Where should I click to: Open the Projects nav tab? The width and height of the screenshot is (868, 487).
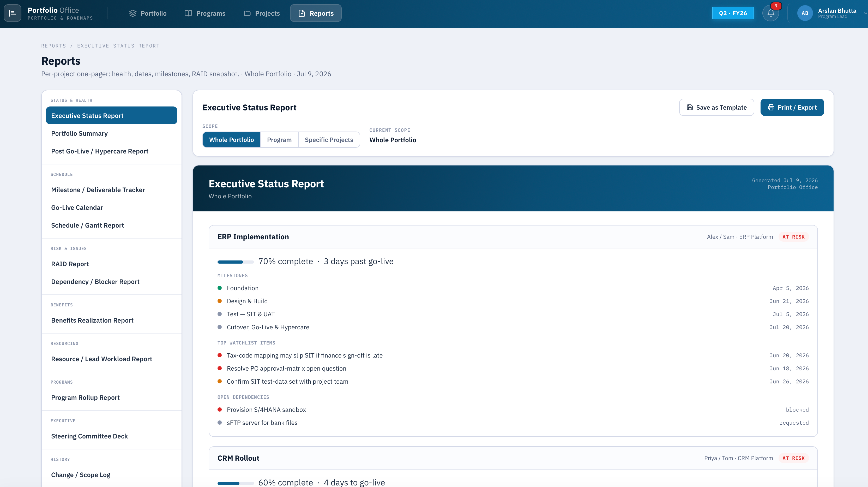point(262,13)
